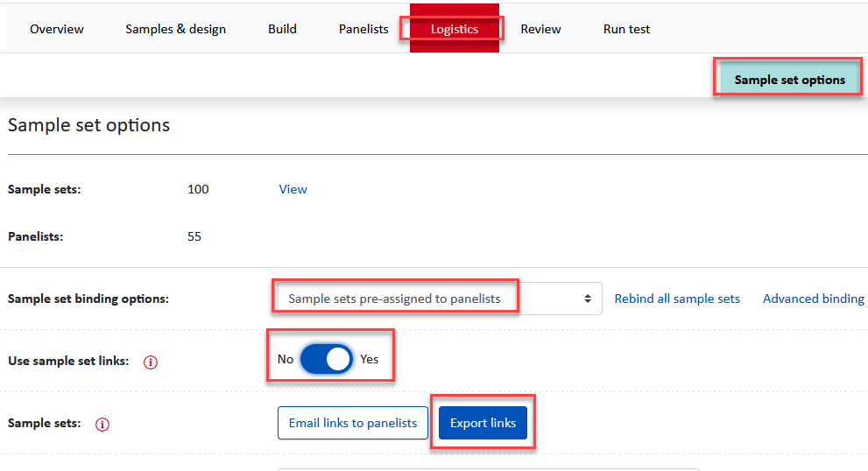This screenshot has width=868, height=471.
Task: Open the Advanced binding link
Action: point(813,299)
